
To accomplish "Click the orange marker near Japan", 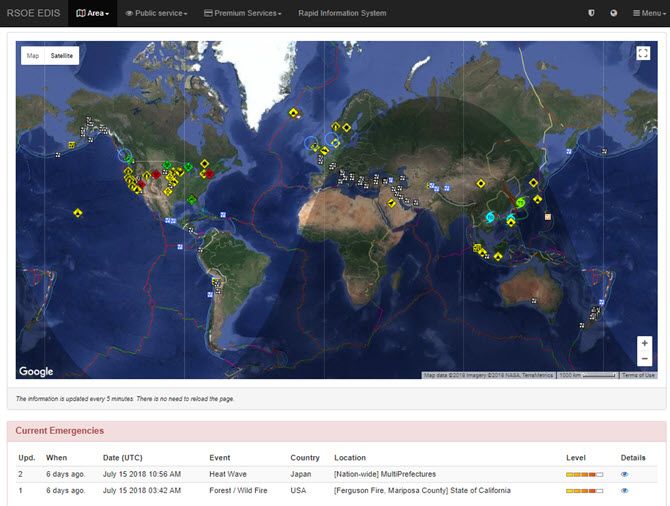I will click(x=548, y=216).
